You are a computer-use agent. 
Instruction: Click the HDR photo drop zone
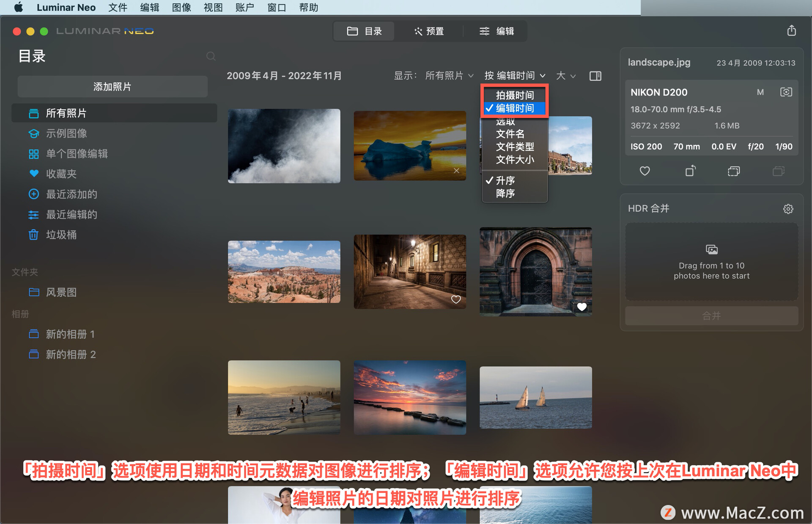[x=711, y=262]
